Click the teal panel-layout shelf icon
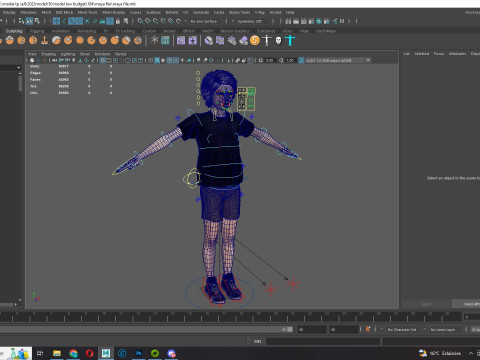 click(165, 41)
